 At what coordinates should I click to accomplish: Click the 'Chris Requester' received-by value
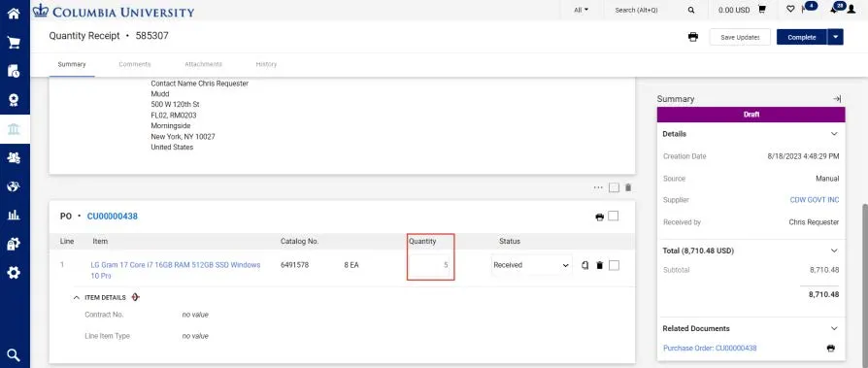tap(814, 222)
